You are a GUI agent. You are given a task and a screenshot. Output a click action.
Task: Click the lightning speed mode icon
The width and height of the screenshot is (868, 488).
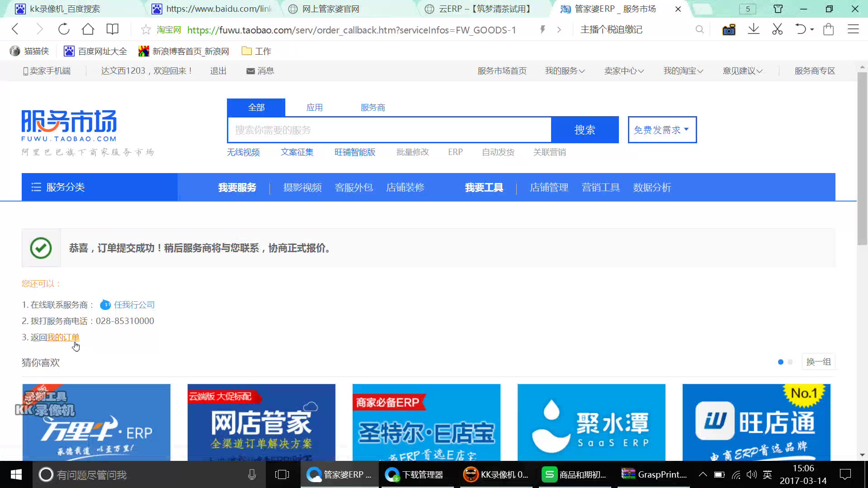click(543, 29)
